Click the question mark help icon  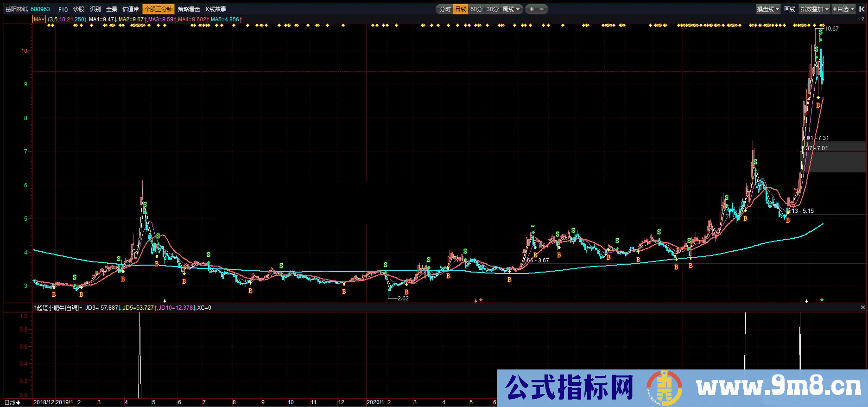click(x=862, y=19)
